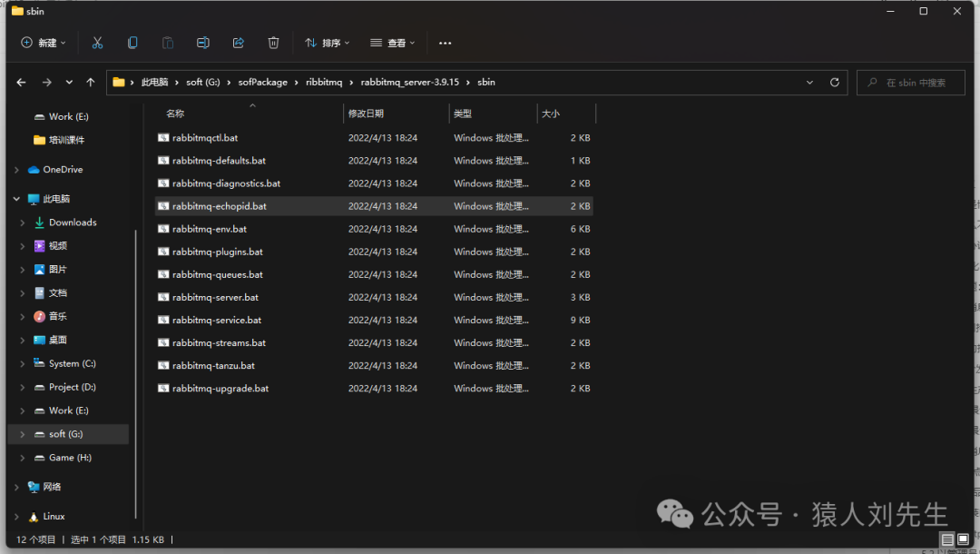Click the navigation pane scrollbar

coord(135,374)
